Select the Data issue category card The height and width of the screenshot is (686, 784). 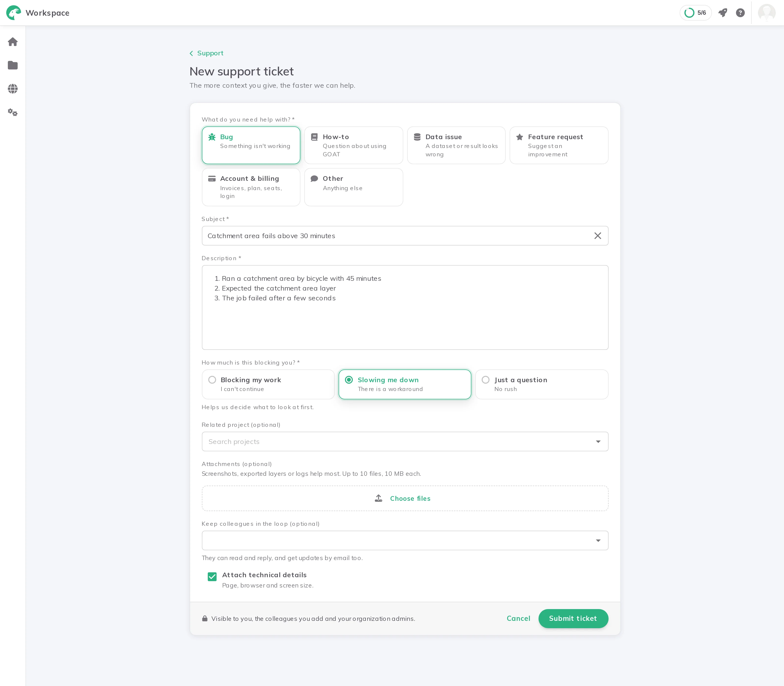point(456,146)
